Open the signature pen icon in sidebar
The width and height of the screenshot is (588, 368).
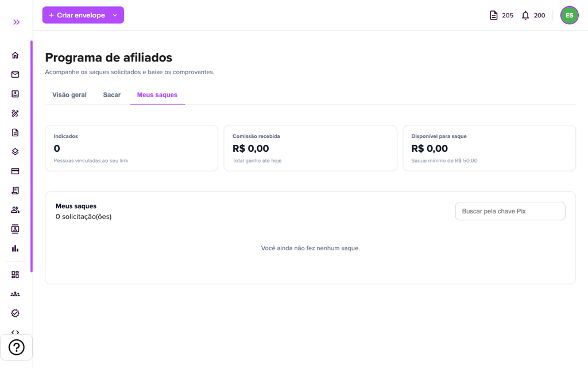[x=15, y=113]
